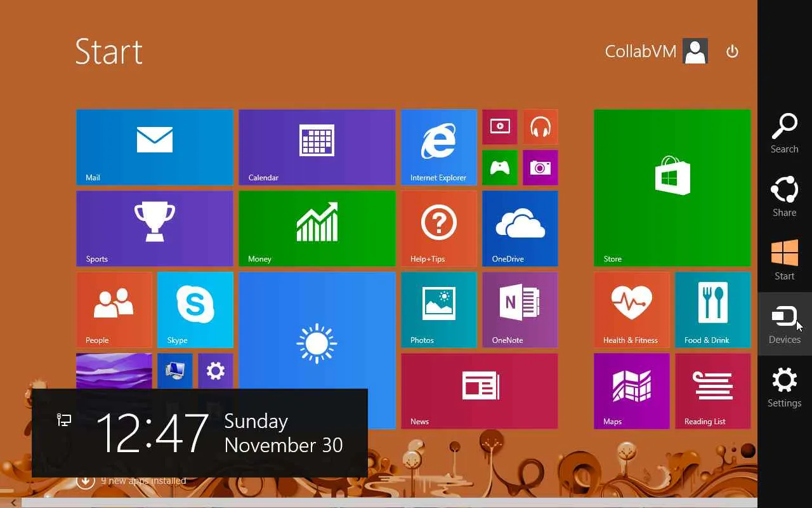Open the Health & Fitness tile
Viewport: 812px width, 508px height.
pos(632,310)
